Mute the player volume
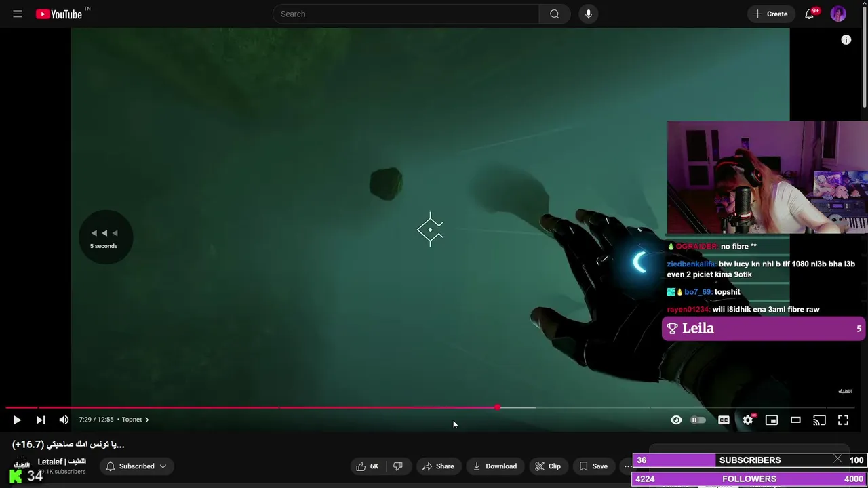Image resolution: width=868 pixels, height=488 pixels. (64, 420)
